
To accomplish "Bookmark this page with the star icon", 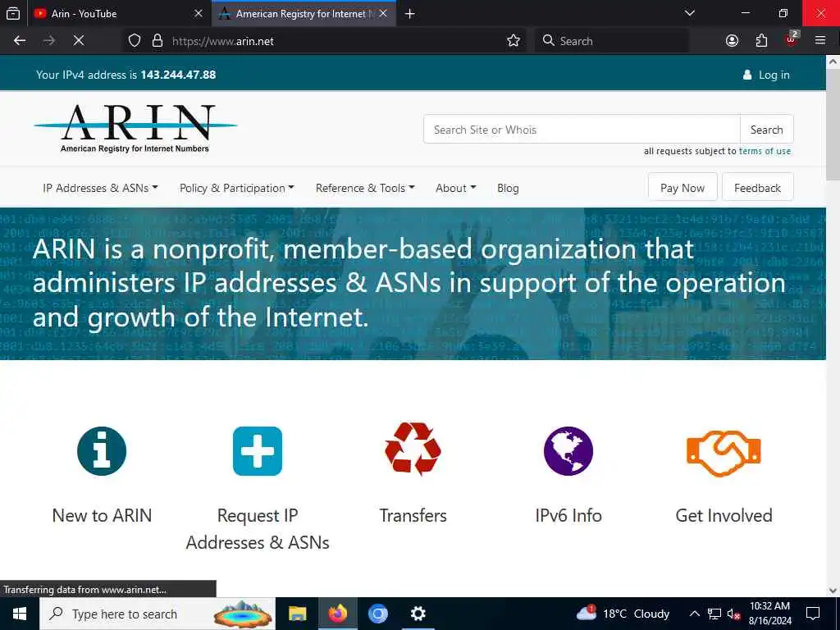I will [514, 41].
